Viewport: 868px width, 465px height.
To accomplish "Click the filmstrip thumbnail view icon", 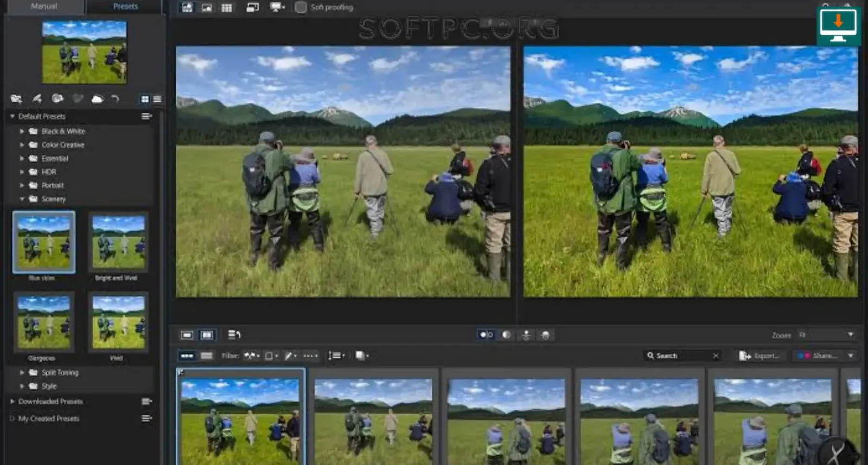I will pos(187,356).
